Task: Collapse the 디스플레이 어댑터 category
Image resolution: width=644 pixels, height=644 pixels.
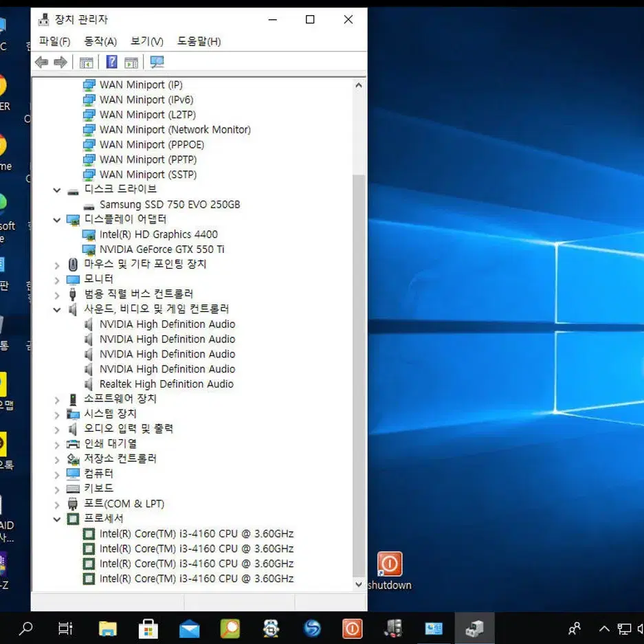Action: click(x=56, y=220)
